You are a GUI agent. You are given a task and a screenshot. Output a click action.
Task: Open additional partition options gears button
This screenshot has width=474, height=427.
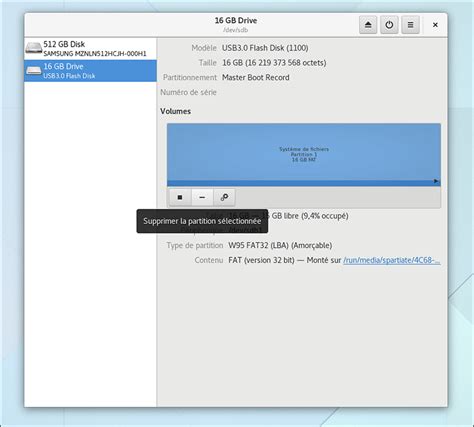[x=224, y=197]
